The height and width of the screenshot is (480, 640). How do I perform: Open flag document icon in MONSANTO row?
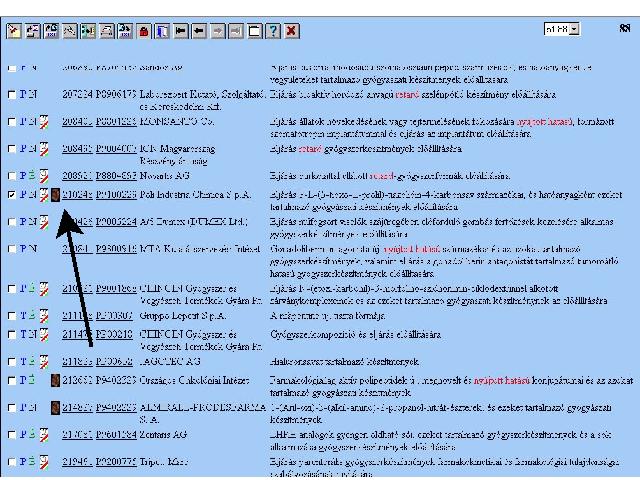[x=44, y=122]
